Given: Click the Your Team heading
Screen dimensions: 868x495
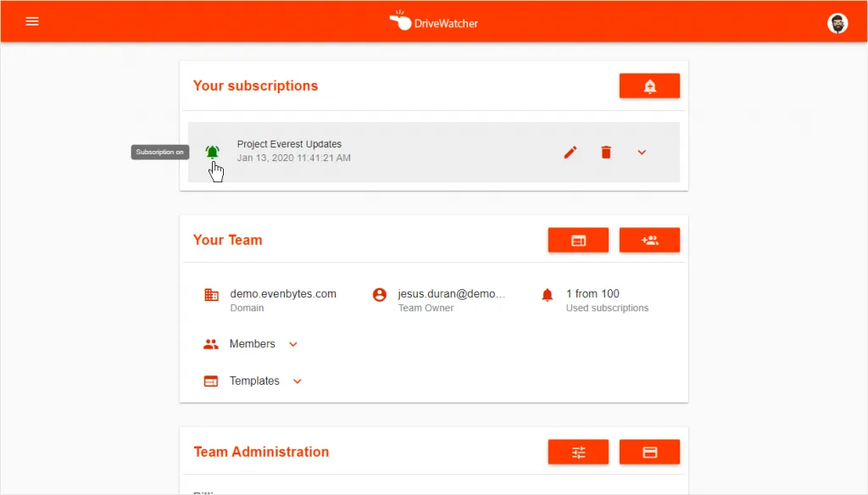Looking at the screenshot, I should tap(227, 241).
